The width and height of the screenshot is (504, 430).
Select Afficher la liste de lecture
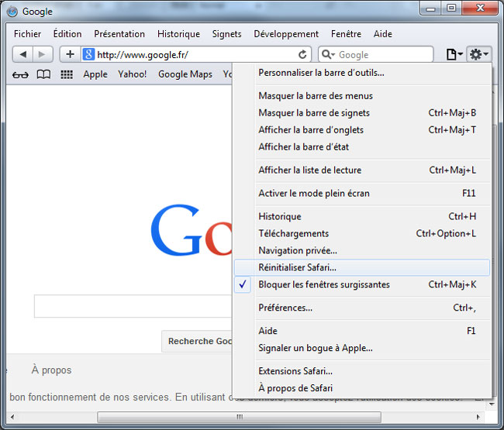click(x=362, y=170)
